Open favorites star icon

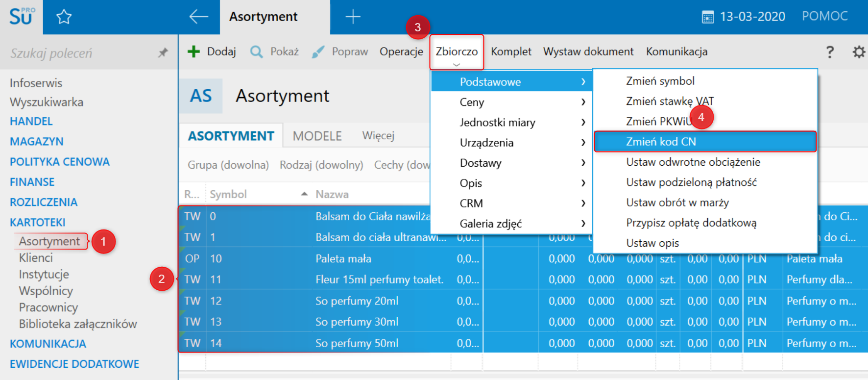pyautogui.click(x=64, y=17)
